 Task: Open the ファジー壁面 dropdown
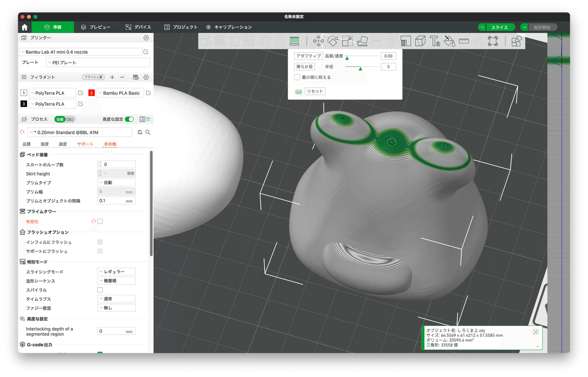(x=116, y=308)
